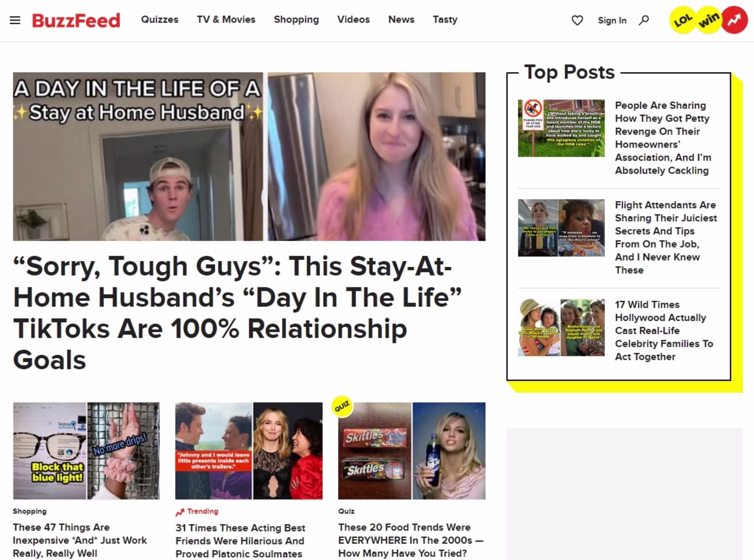Select Quizzes in the navigation
This screenshot has width=754, height=560.
click(160, 20)
